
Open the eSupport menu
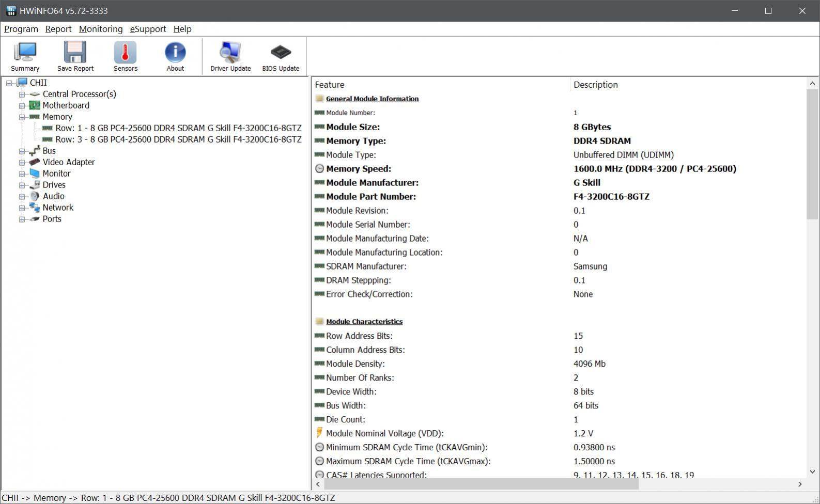point(148,29)
